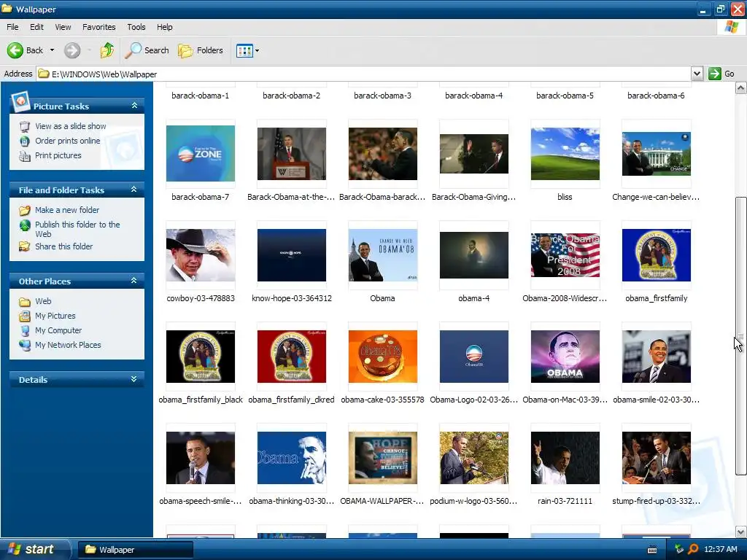Viewport: 747px width, 560px height.
Task: Open the View menu
Action: [x=63, y=27]
